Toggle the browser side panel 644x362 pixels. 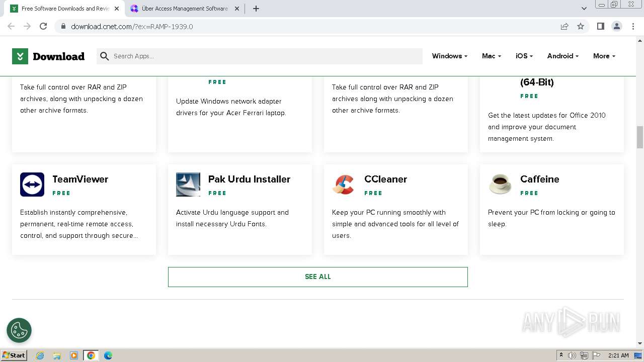click(600, 26)
